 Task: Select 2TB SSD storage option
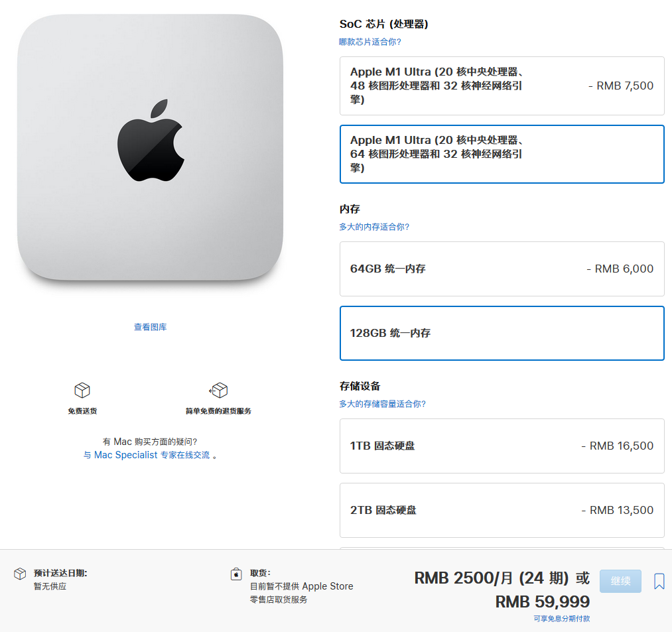[502, 510]
